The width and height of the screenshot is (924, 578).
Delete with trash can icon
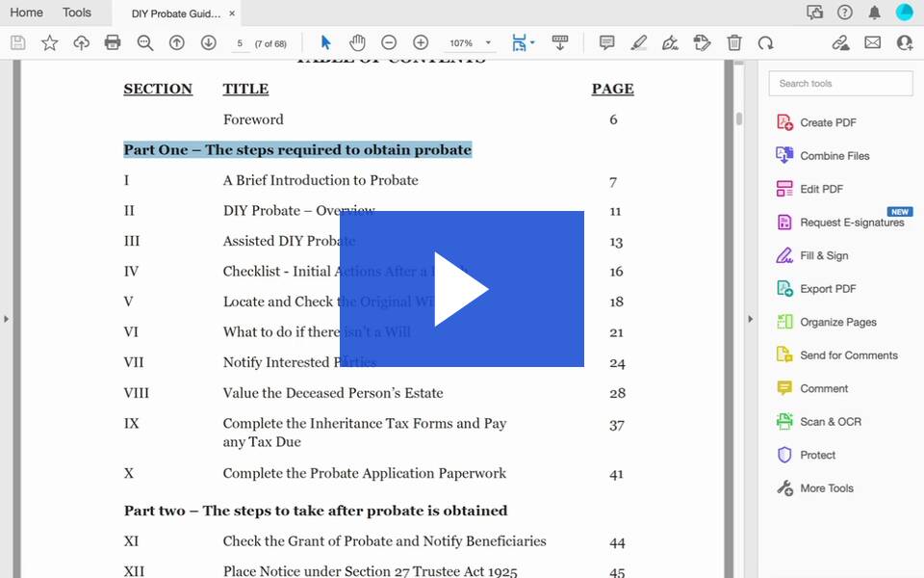pyautogui.click(x=734, y=42)
